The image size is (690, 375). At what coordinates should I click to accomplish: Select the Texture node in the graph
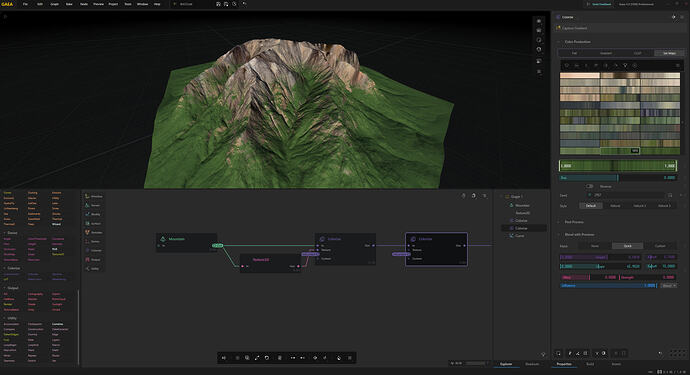(271, 263)
